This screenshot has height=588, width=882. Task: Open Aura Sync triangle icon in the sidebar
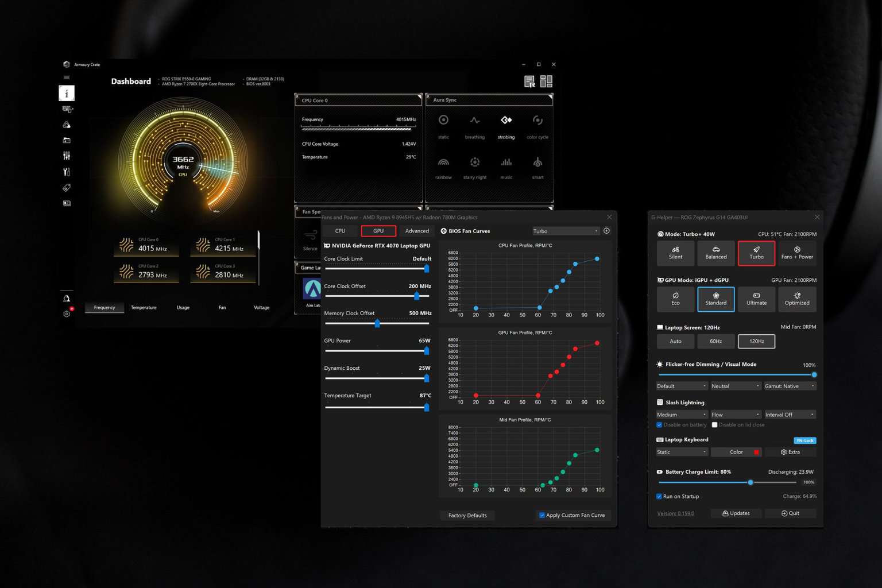pos(67,125)
